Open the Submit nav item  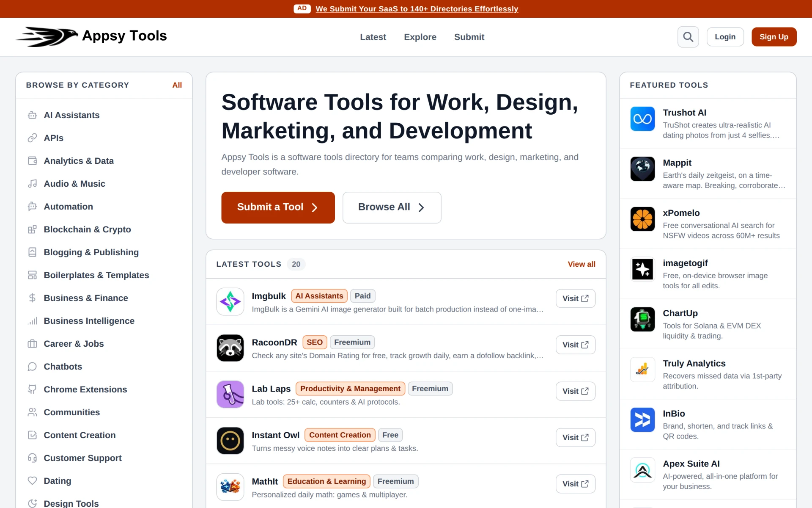[469, 37]
